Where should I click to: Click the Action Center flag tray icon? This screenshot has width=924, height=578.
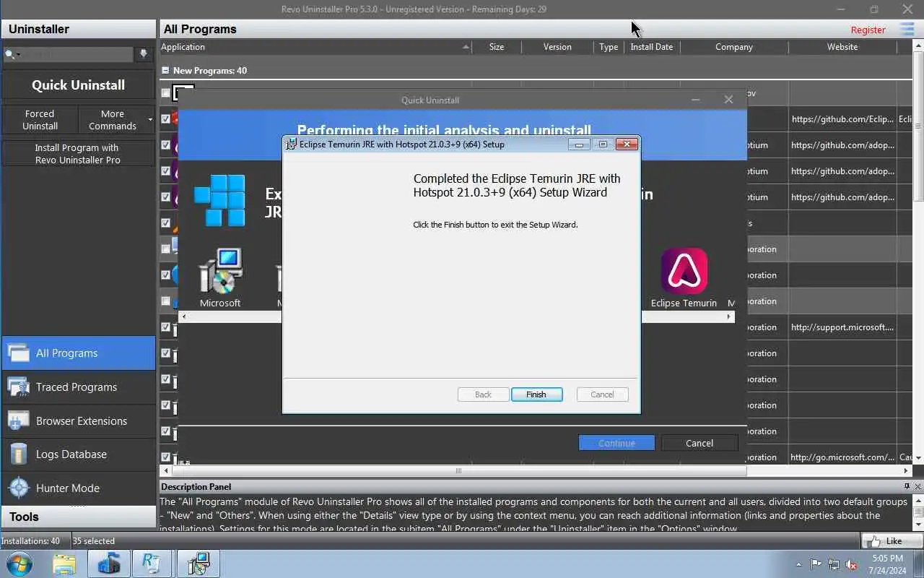816,564
